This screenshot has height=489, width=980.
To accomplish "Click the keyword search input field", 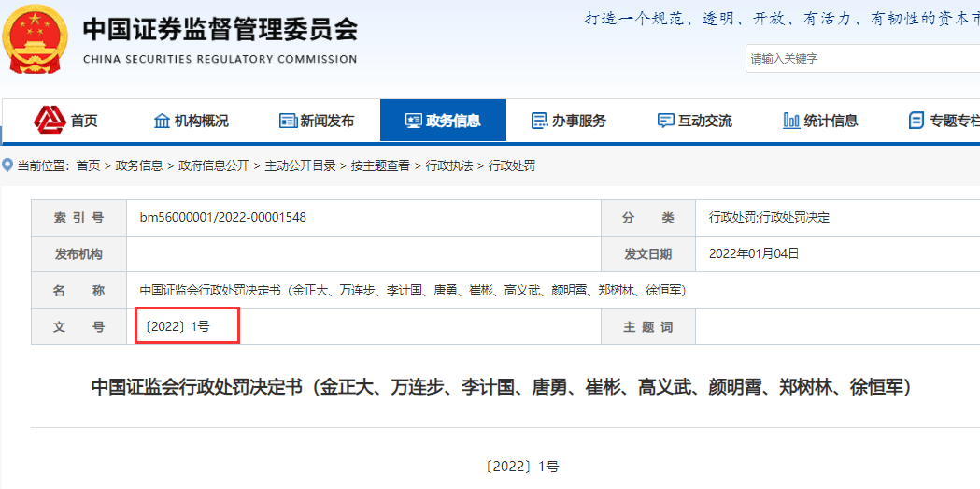I will tap(859, 59).
